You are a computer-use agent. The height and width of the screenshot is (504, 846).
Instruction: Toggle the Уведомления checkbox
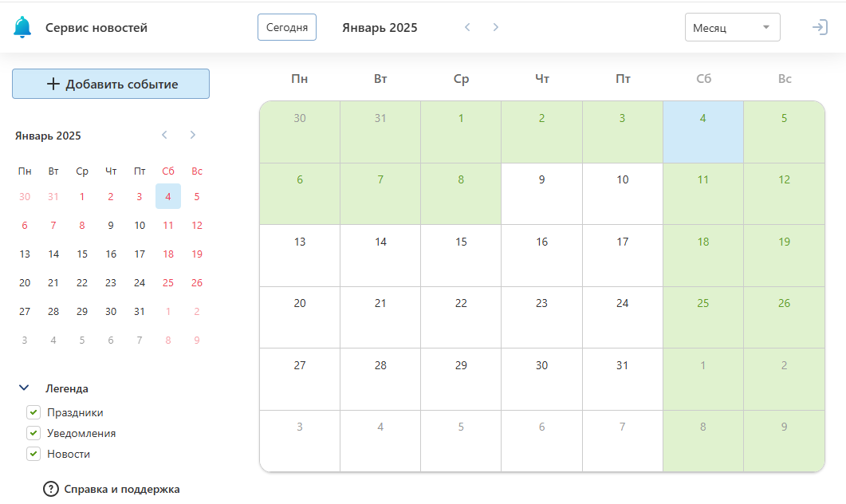point(33,433)
